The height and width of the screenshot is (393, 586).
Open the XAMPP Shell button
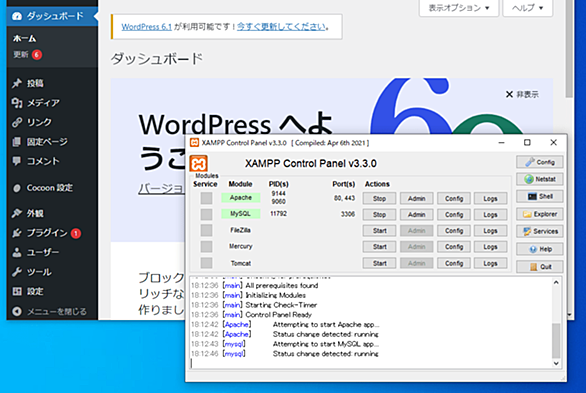click(x=540, y=196)
